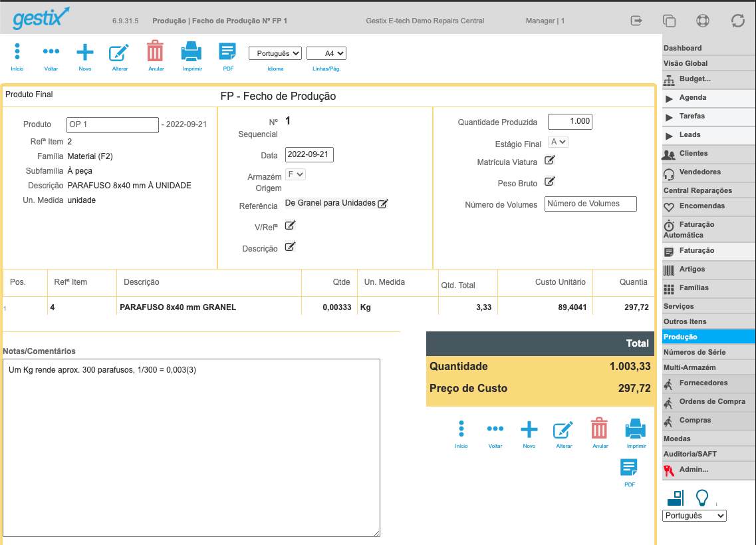
Task: Open Auditoria/SAFT in sidebar
Action: pos(709,454)
